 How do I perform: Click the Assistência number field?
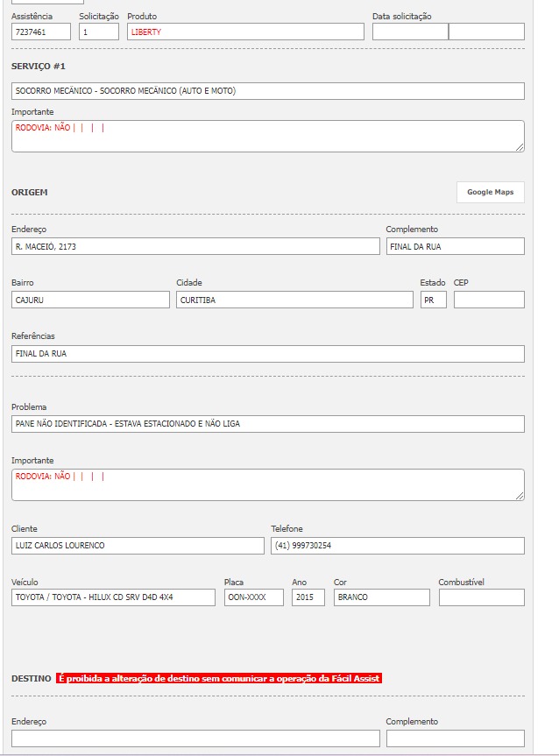41,32
